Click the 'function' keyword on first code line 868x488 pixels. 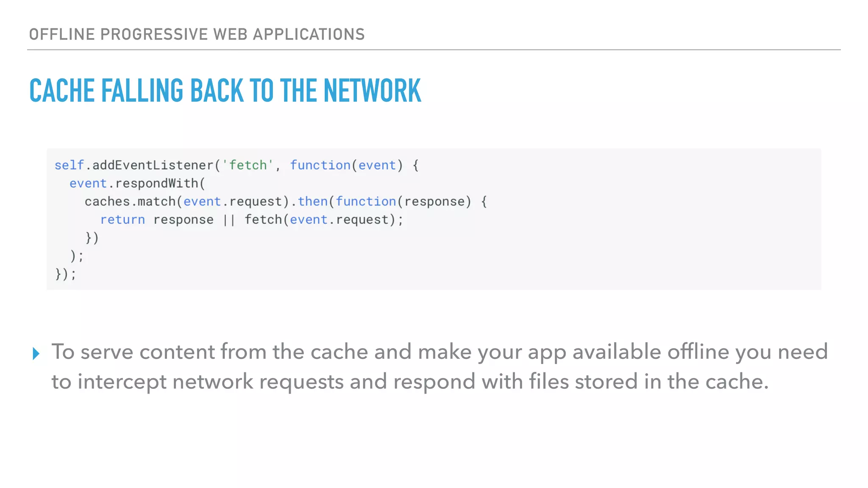(320, 165)
